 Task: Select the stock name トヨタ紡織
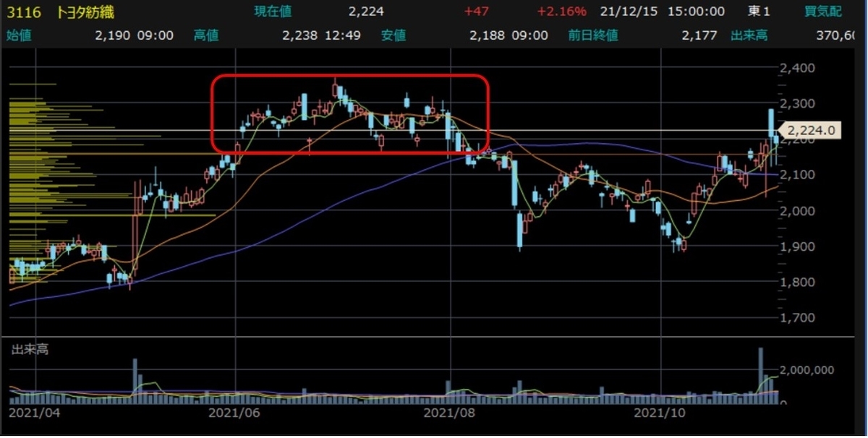pos(85,12)
